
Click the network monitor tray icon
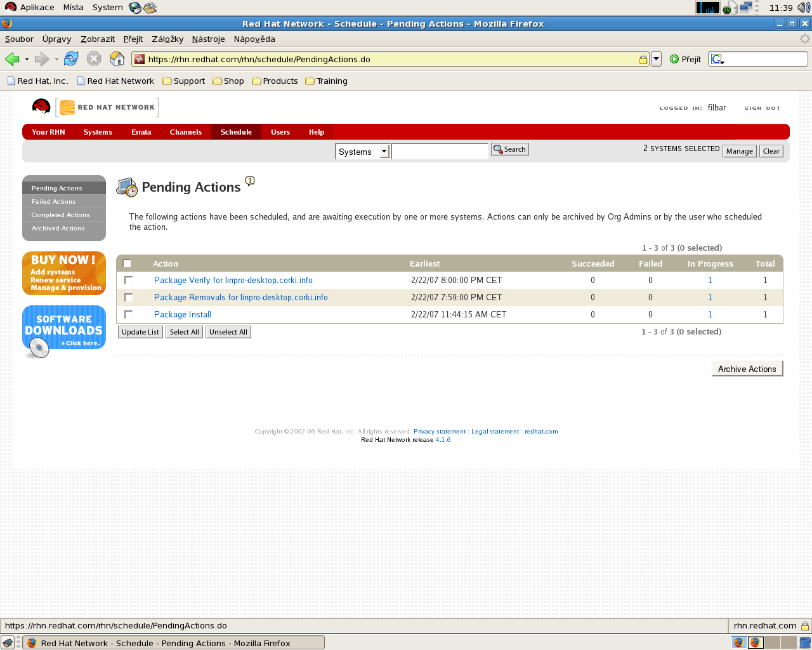(x=746, y=8)
